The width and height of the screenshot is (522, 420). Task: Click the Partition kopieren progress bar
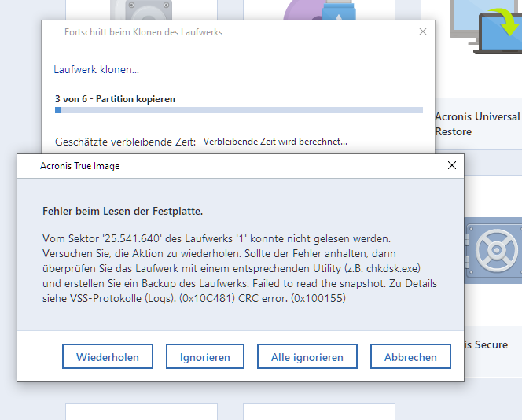(239, 110)
